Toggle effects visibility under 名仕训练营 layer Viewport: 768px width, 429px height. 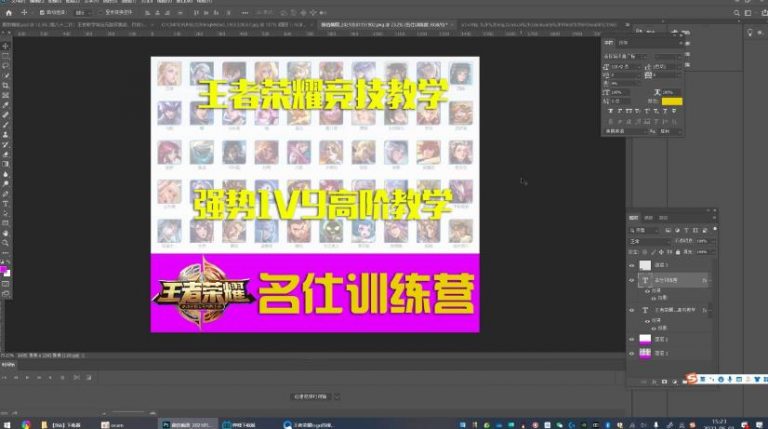click(648, 291)
